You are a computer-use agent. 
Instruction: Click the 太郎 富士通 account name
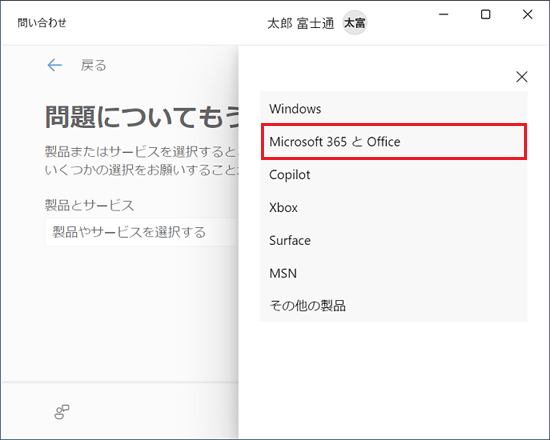click(x=301, y=24)
